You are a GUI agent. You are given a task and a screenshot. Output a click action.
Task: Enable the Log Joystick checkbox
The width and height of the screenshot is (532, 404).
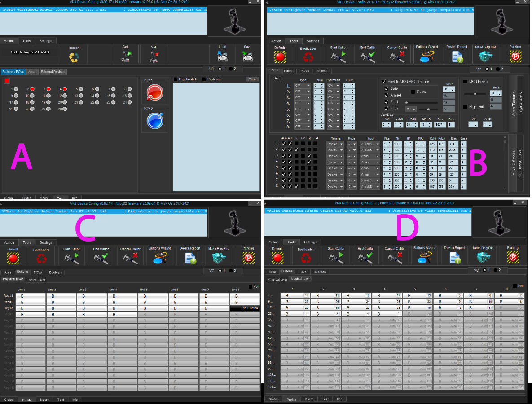176,79
